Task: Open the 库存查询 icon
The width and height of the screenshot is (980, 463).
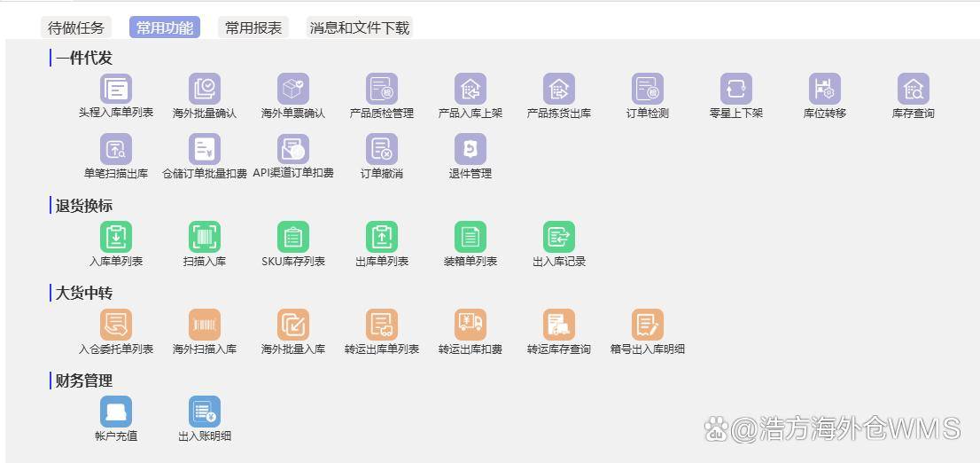Action: coord(914,89)
